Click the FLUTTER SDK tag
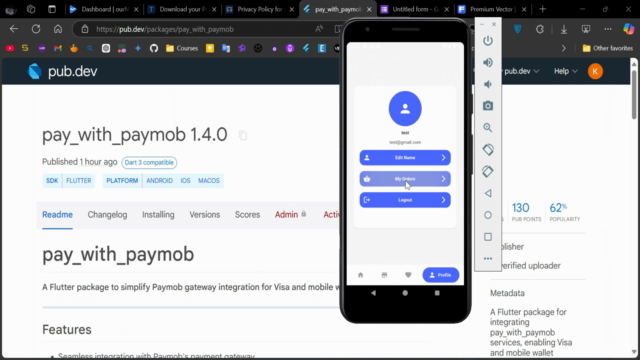640x360 pixels. pyautogui.click(x=79, y=180)
